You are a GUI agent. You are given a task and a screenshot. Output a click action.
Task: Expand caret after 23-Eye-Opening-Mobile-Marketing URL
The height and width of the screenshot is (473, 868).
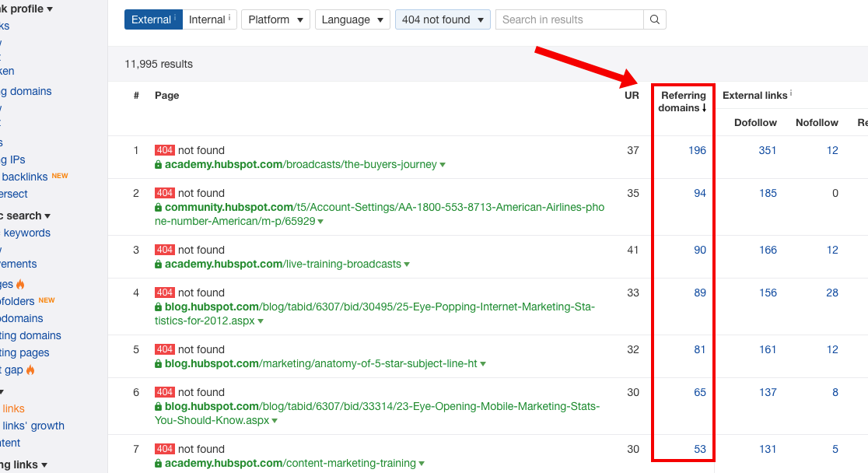(275, 421)
